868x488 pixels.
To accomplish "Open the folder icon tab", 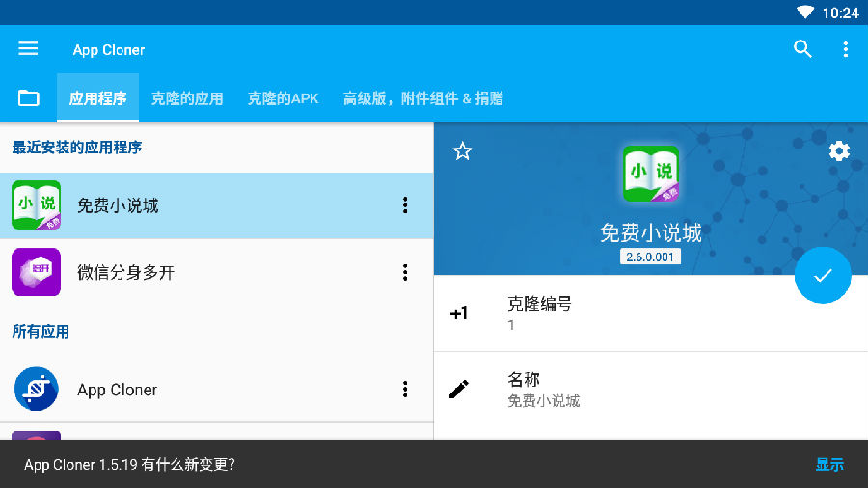I will pos(28,98).
